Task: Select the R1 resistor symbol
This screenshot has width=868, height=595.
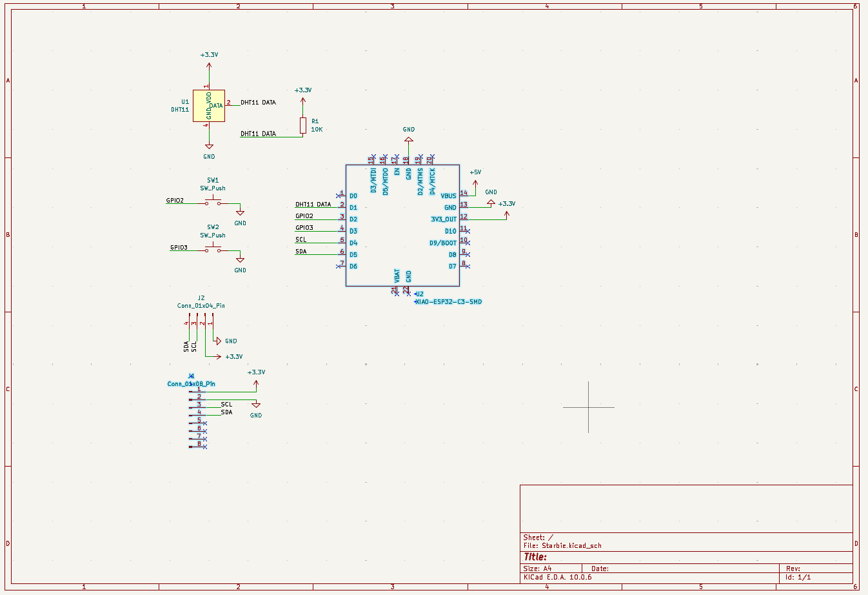Action: click(303, 126)
